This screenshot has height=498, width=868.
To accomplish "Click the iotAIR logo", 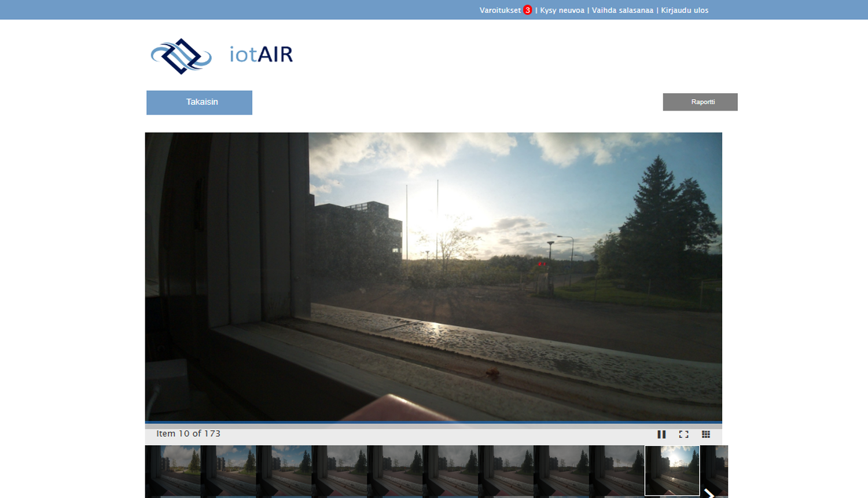I will [222, 56].
